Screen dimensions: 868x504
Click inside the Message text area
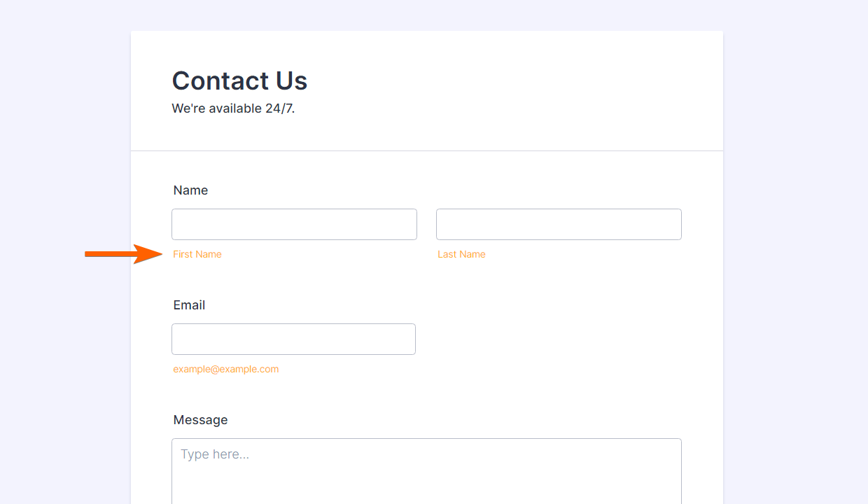pyautogui.click(x=426, y=479)
